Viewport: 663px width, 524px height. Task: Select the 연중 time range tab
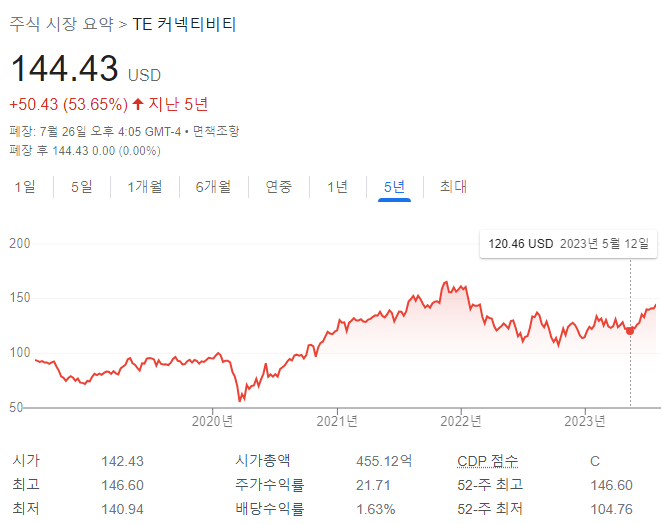point(279,187)
